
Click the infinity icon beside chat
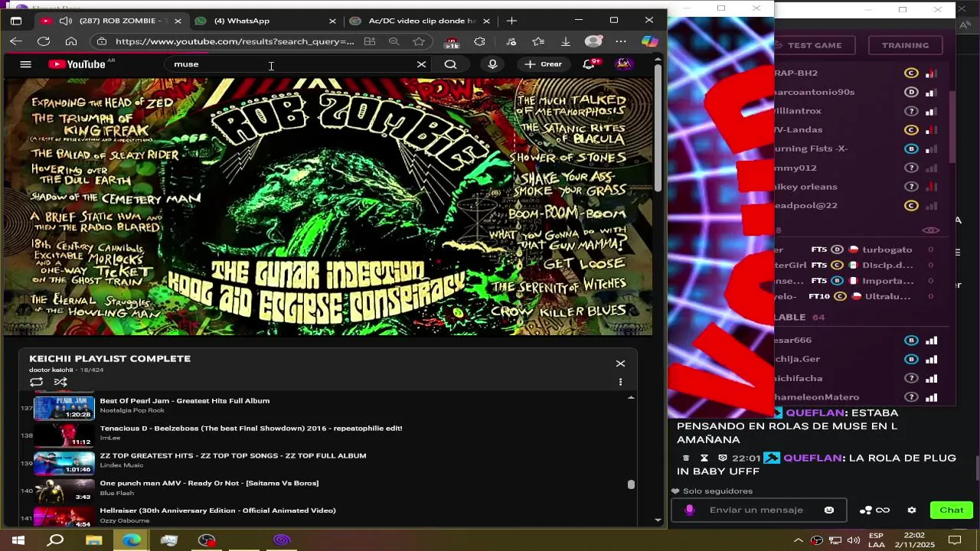pyautogui.click(x=883, y=510)
